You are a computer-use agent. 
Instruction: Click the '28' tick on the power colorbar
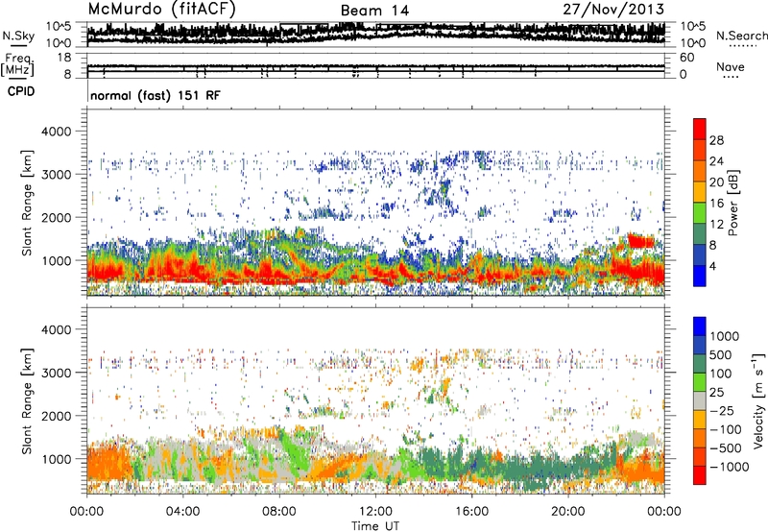(x=716, y=140)
